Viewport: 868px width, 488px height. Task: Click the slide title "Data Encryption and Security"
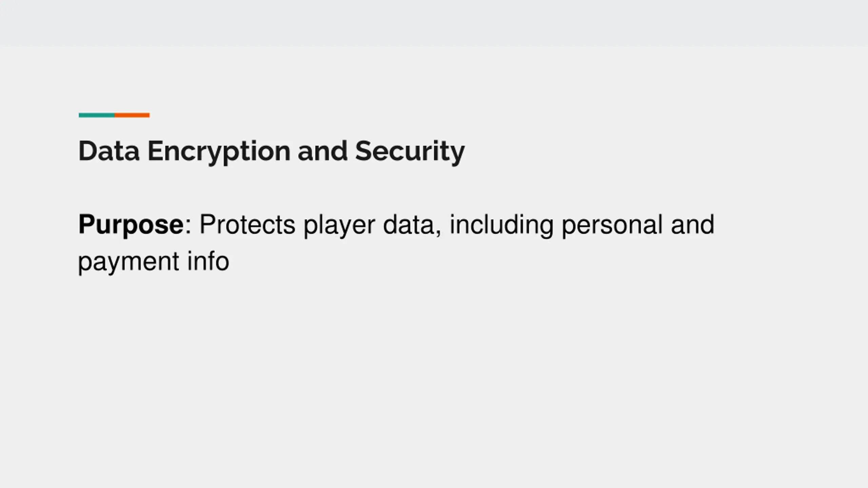click(271, 151)
